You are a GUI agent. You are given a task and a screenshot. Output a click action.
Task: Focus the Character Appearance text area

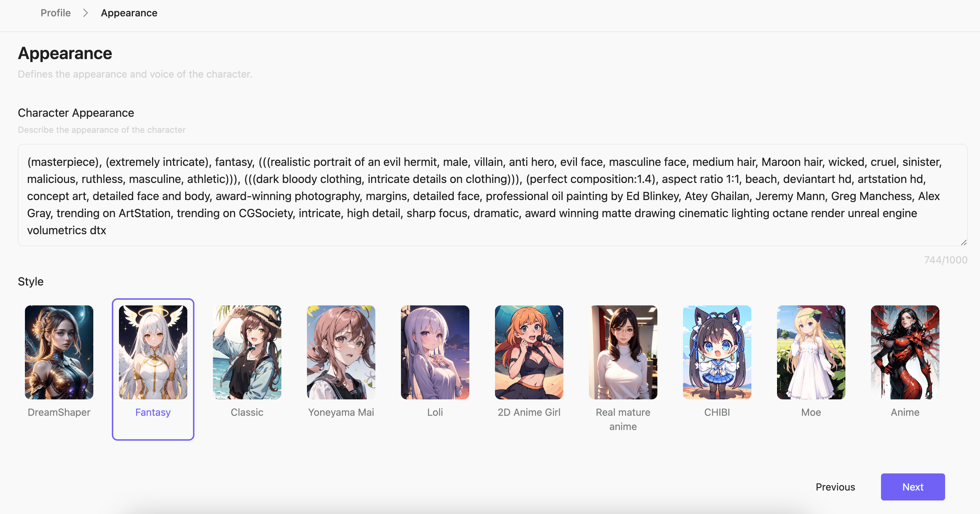coord(492,195)
